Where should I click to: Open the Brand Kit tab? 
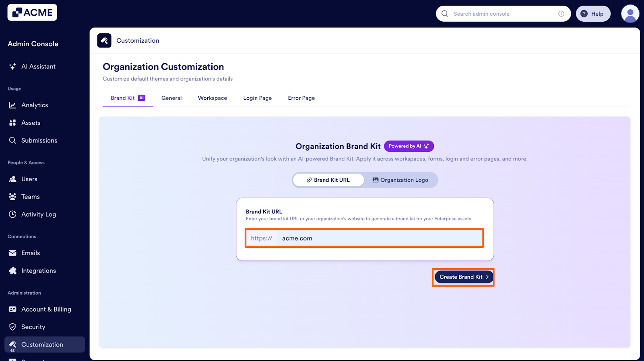[128, 98]
